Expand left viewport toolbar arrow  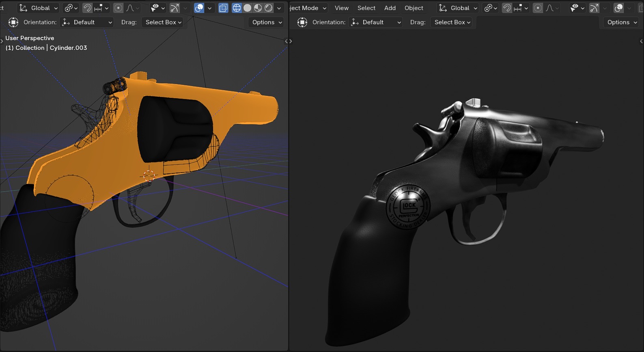[x=2, y=41]
